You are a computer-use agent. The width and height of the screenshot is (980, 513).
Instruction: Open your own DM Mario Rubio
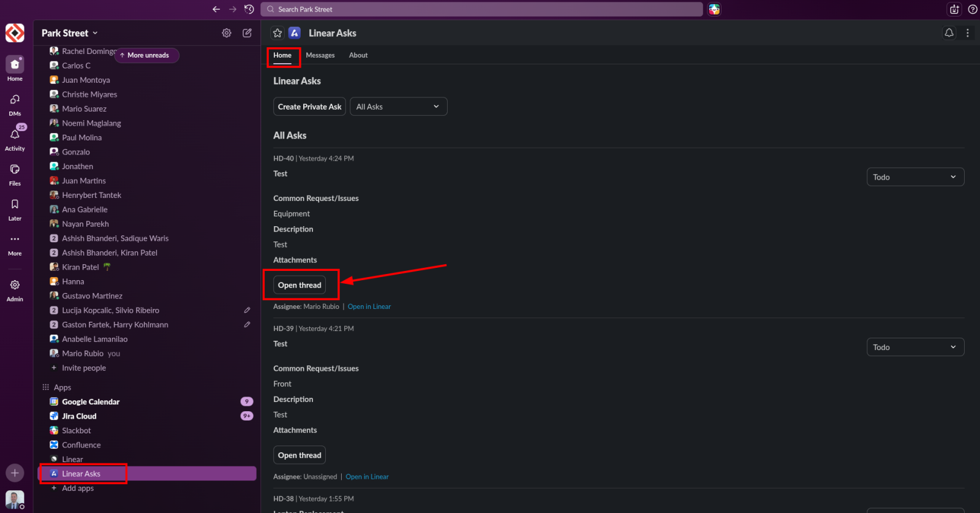point(147,354)
